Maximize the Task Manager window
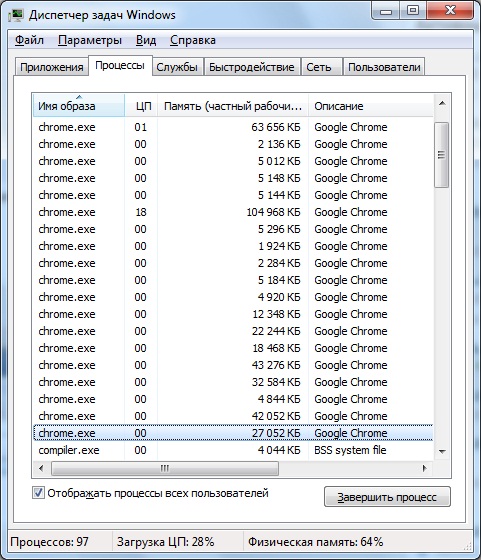Screen dimensions: 481x560 (x=413, y=10)
